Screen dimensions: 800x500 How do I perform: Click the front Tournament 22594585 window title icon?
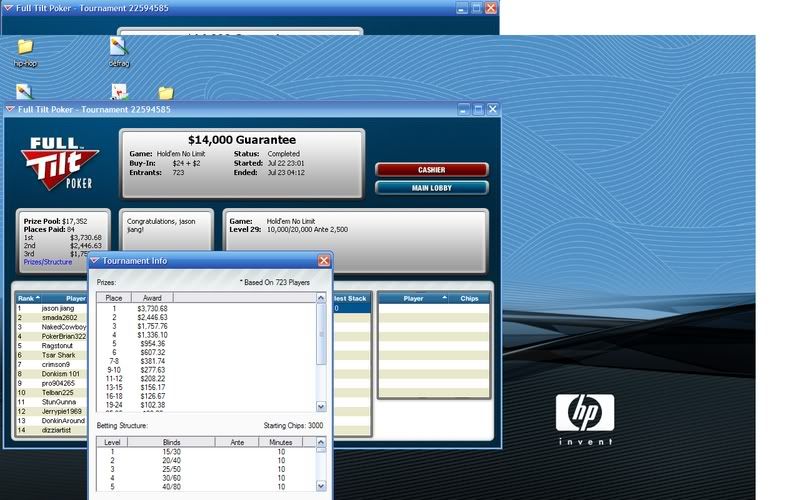coord(10,109)
